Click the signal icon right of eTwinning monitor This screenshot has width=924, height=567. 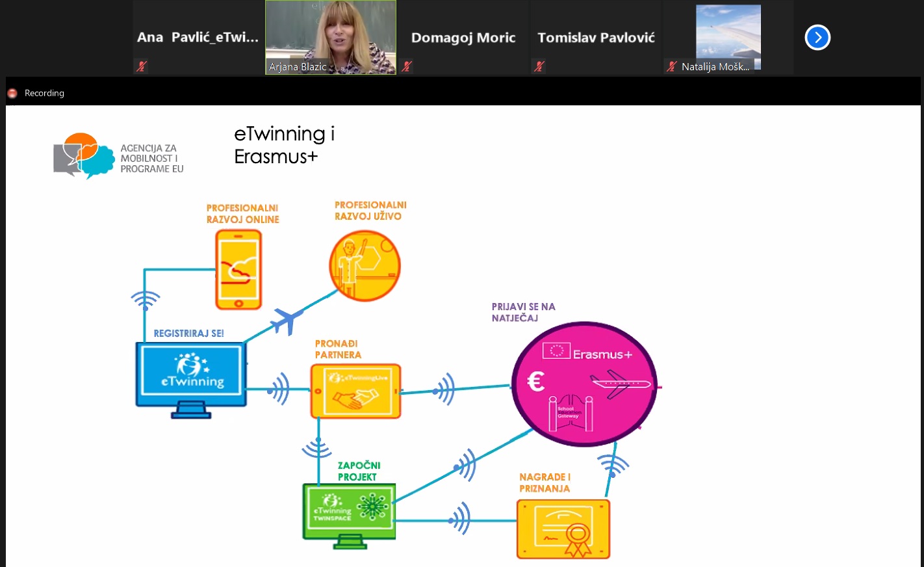tap(278, 389)
